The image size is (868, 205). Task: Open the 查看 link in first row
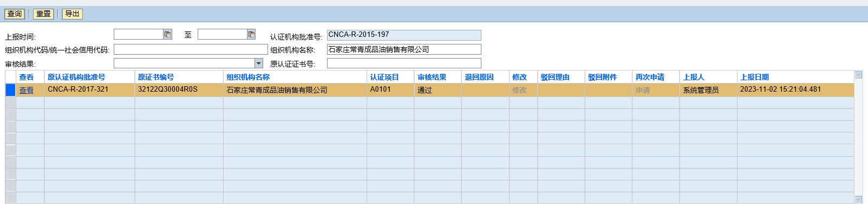27,90
